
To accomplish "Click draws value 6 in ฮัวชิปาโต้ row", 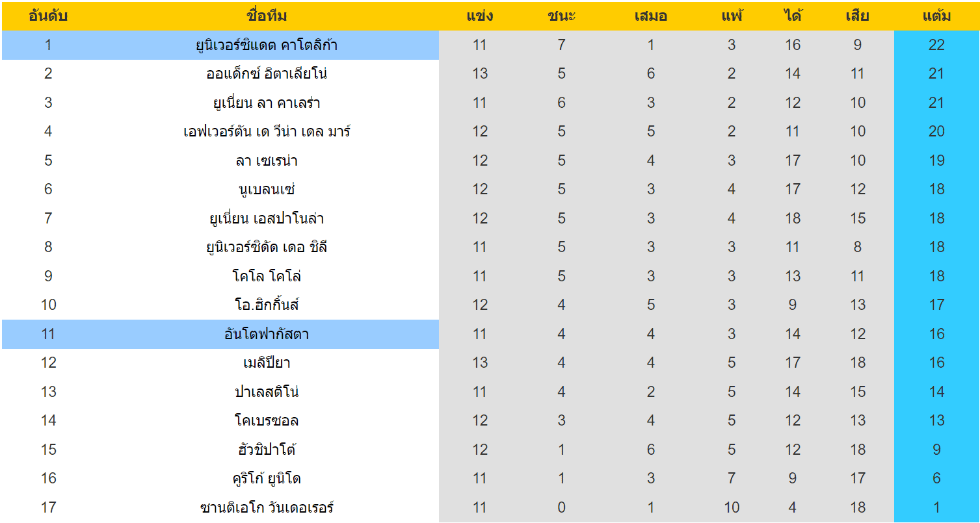I will point(651,450).
